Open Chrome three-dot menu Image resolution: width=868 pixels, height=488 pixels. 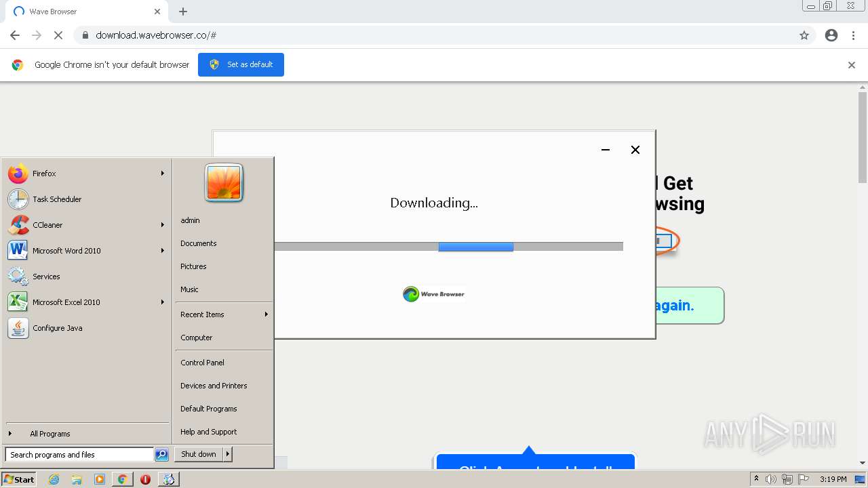coord(854,35)
